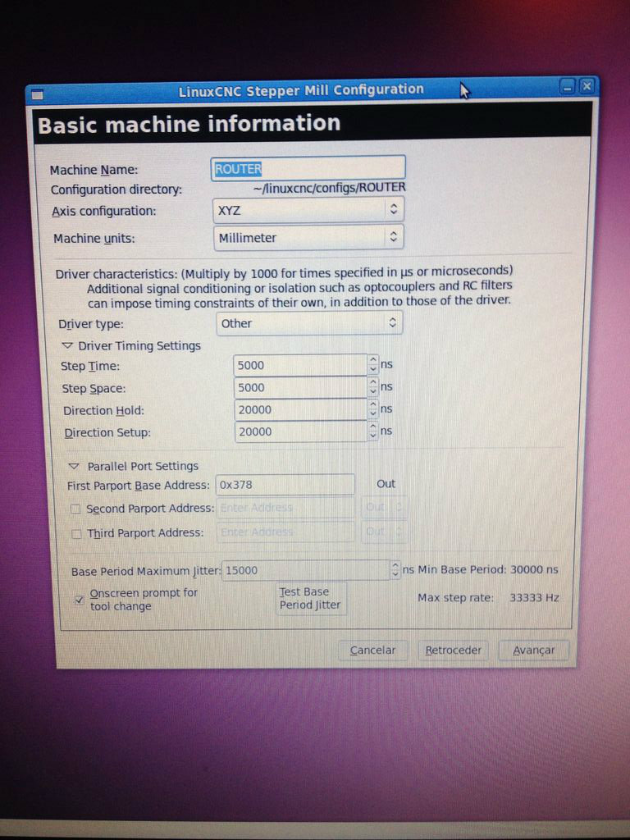Open the Second Parport direction dropdown
Viewport: 630px width, 840px height.
(384, 507)
